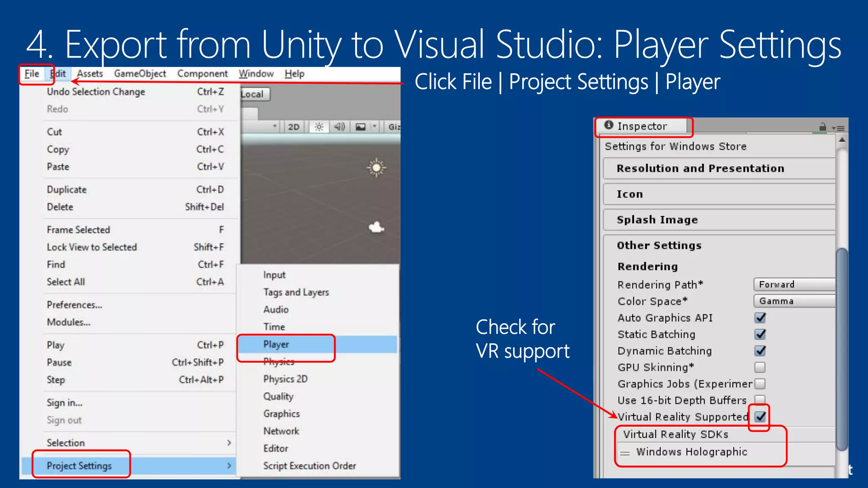Open Network settings
The image size is (868, 488).
(318, 431)
